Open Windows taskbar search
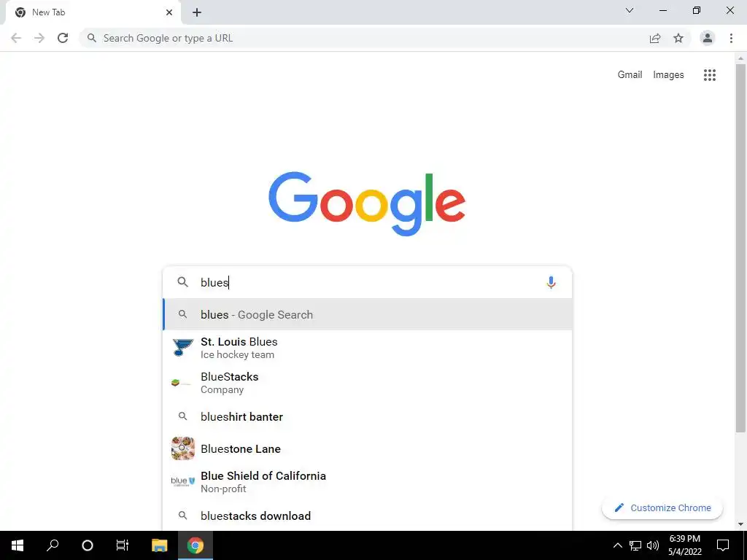Viewport: 747px width, 560px height. click(x=53, y=545)
